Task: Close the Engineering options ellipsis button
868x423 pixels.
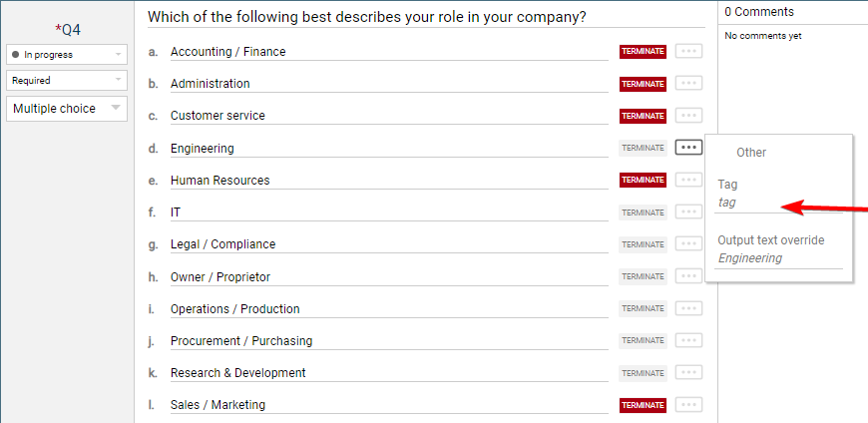Action: [688, 148]
